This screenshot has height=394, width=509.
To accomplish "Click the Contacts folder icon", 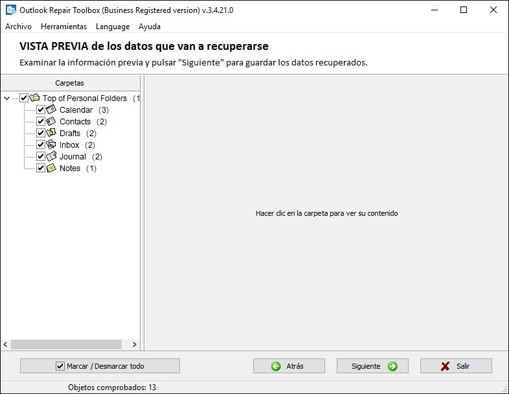I will 51,121.
